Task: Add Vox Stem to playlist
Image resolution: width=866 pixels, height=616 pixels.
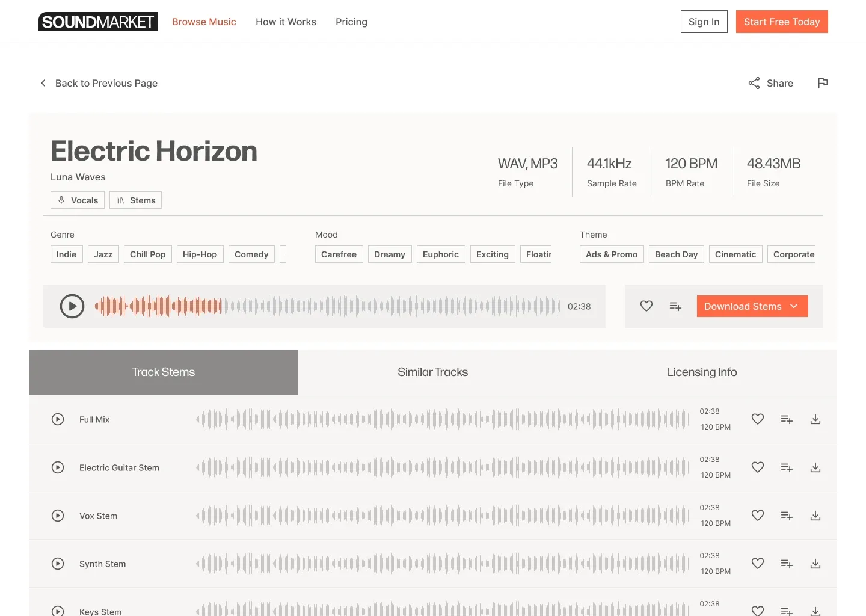Action: [787, 516]
